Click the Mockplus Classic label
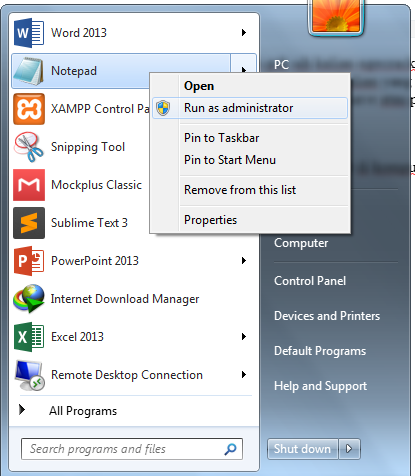The image size is (415, 476). 96,185
